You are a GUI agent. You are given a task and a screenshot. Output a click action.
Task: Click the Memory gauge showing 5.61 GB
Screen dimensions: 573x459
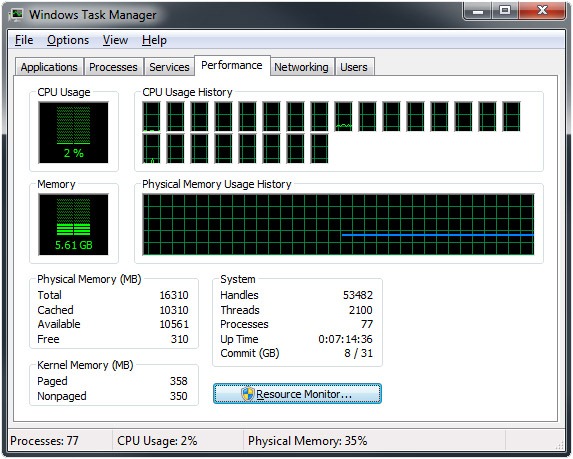point(73,224)
